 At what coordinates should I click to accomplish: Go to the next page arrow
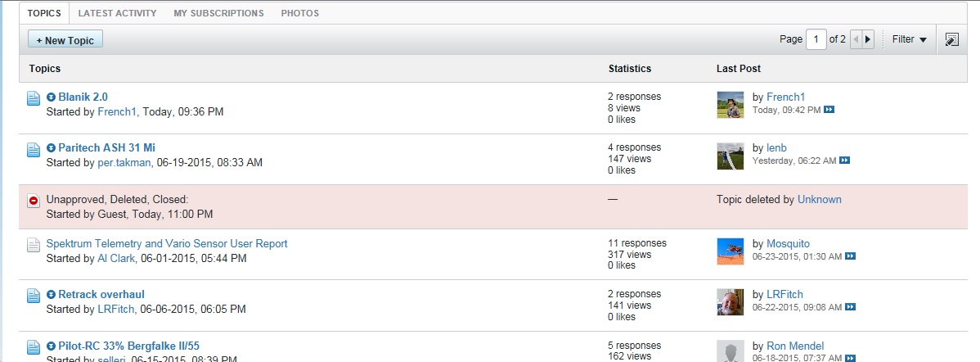868,39
